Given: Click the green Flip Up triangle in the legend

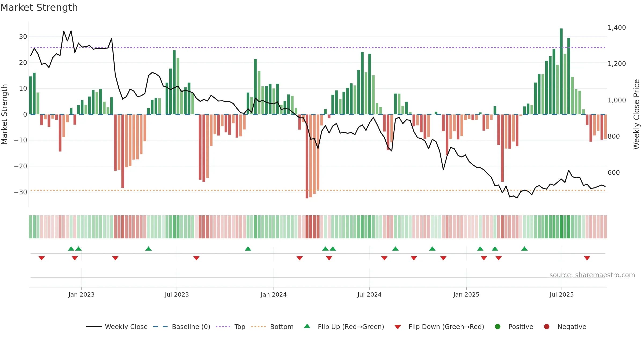Looking at the screenshot, I should click(x=307, y=326).
